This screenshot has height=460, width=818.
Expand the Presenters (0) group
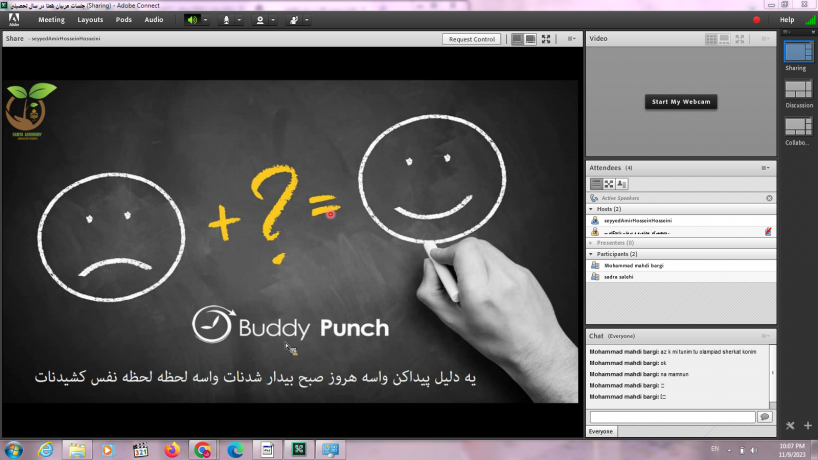click(591, 243)
